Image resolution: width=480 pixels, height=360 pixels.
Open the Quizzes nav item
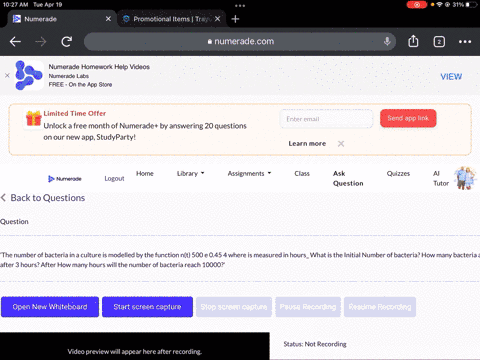click(x=398, y=174)
